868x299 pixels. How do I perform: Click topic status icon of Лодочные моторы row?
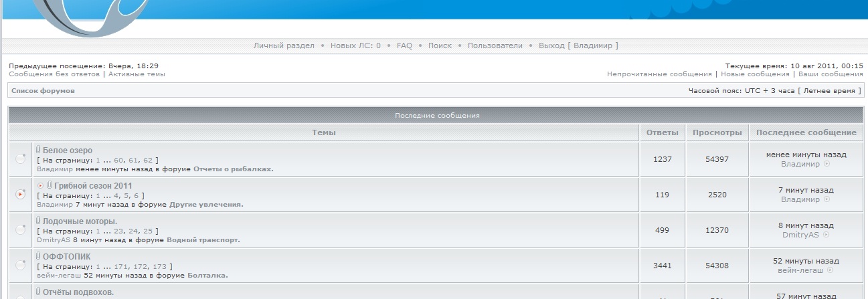21,229
